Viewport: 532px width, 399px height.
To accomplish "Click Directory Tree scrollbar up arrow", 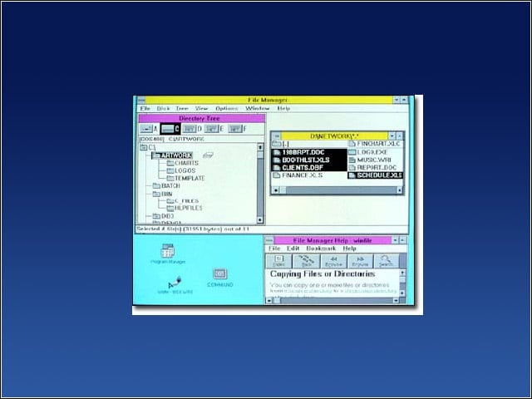I will click(260, 147).
